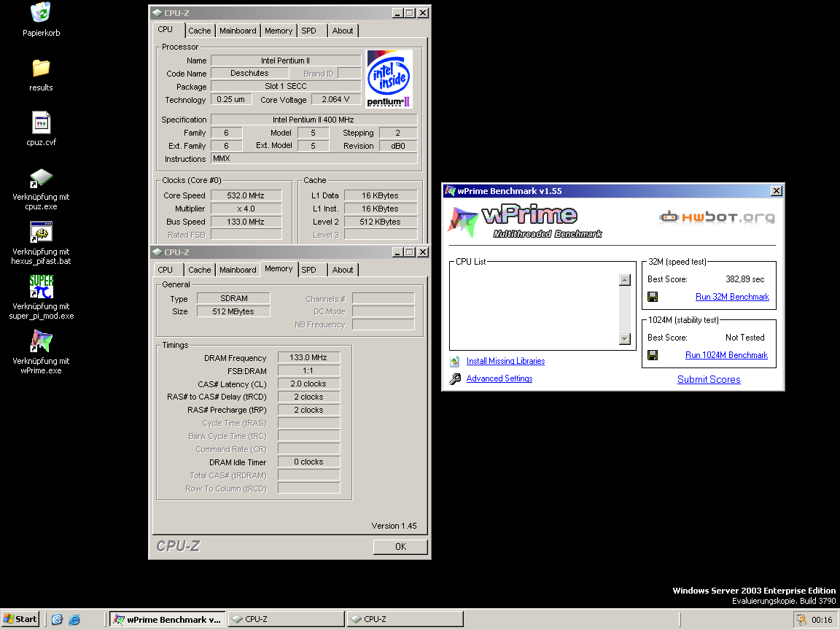Select the wPrime.exe shortcut icon

(41, 341)
